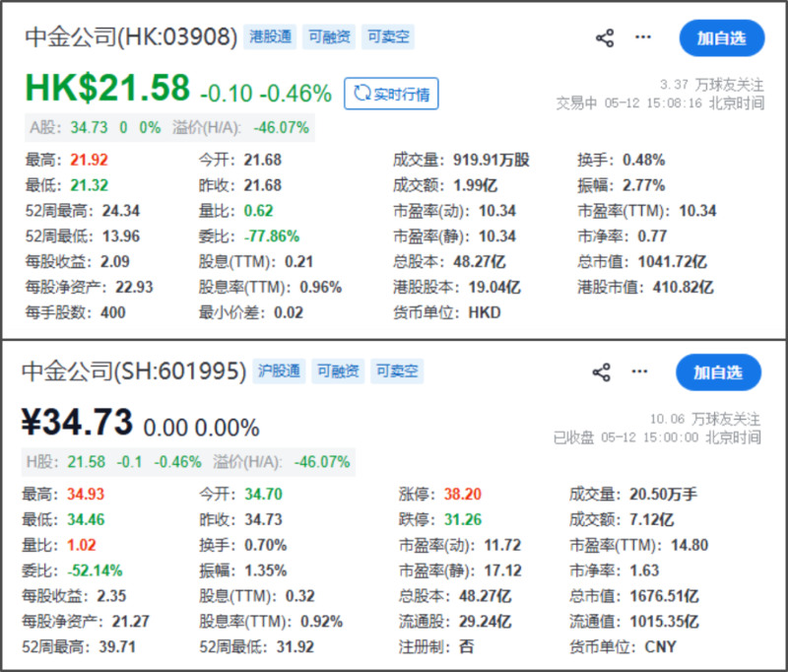Viewport: 788px width, 672px height.
Task: Click 涨停 value 38.20
Action: point(462,494)
